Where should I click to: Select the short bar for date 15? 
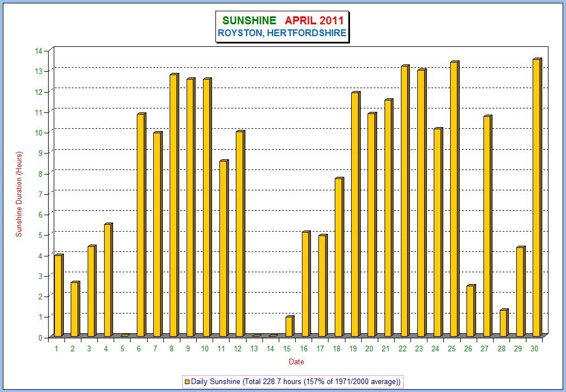point(290,326)
